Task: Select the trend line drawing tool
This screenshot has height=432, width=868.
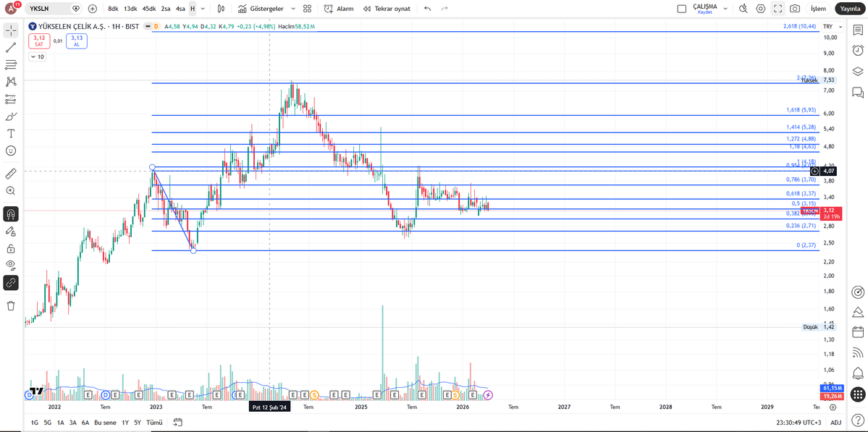Action: pos(11,48)
